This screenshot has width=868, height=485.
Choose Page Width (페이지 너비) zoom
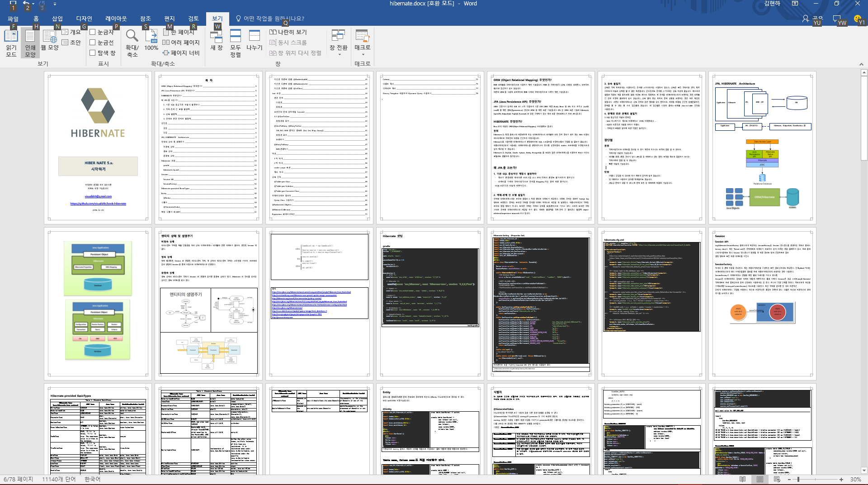coord(181,53)
